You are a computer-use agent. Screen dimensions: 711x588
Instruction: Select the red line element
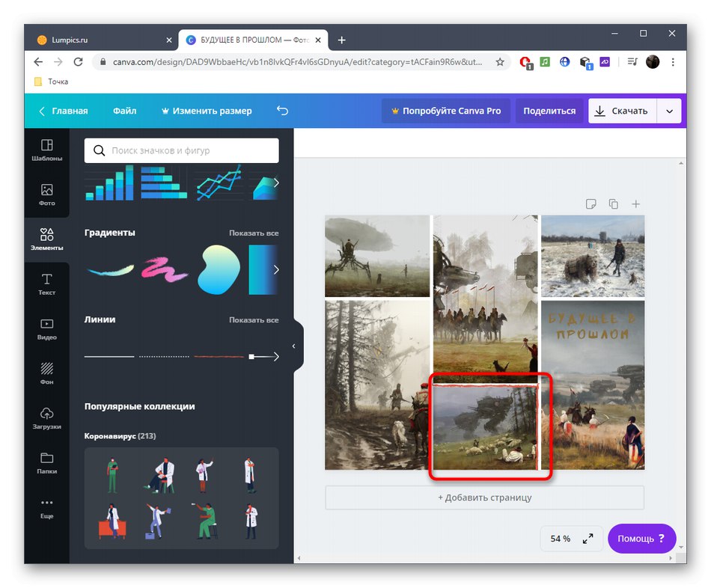pyautogui.click(x=219, y=357)
